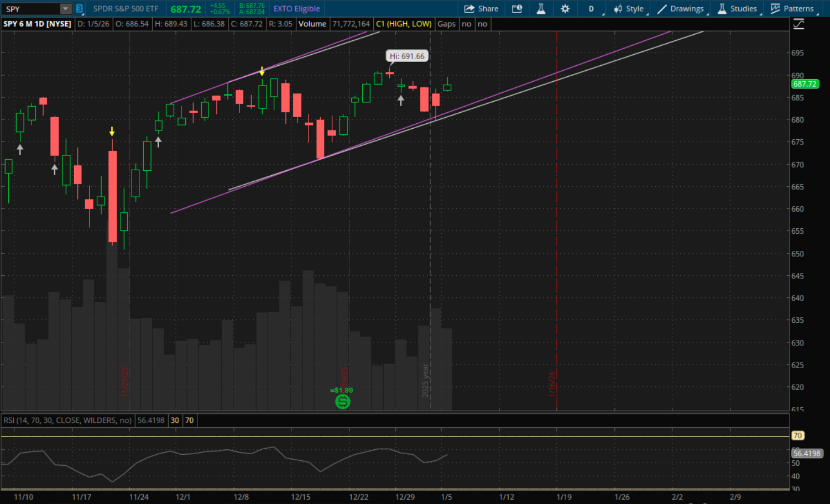Click the RSI 70 overbought level swatch

coord(189,421)
